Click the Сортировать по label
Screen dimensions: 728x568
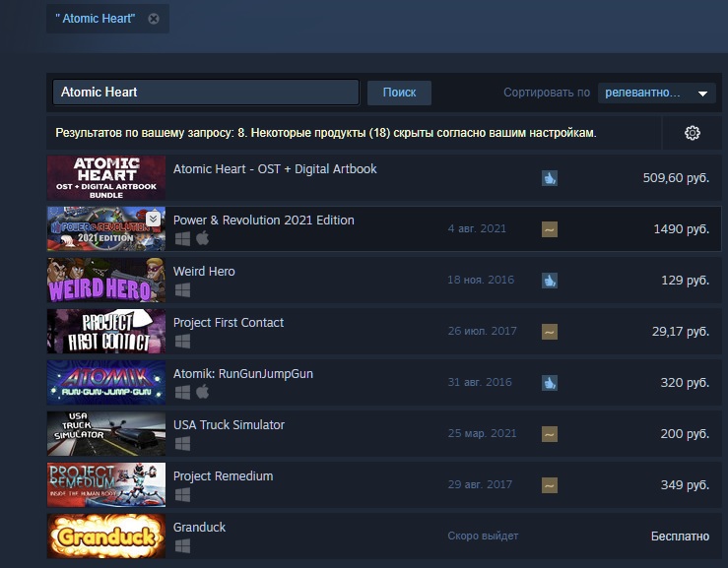tap(547, 93)
